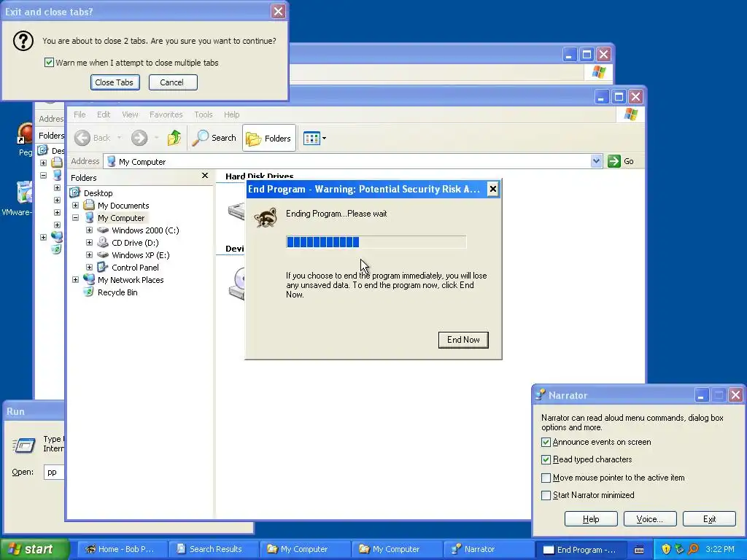The width and height of the screenshot is (747, 560).
Task: Open the Tools menu
Action: click(203, 114)
